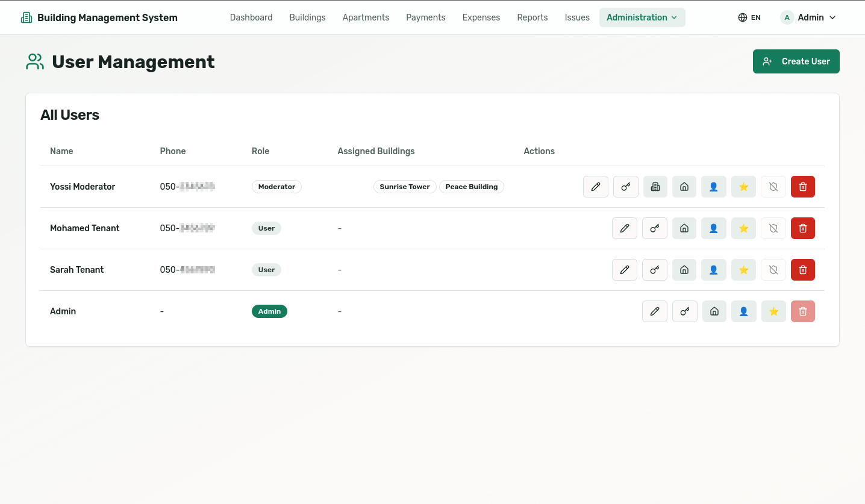Screen dimensions: 865x504
Task: Click the Sunrise Tower building badge
Action: click(404, 187)
